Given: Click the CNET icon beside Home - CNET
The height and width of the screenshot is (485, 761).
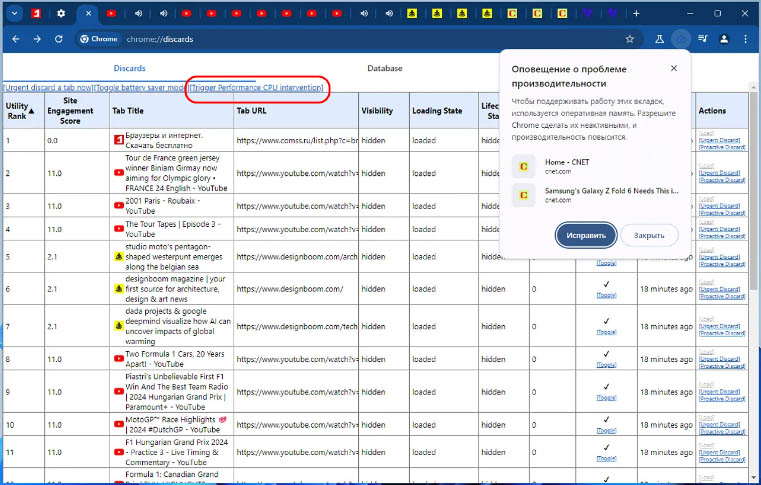Looking at the screenshot, I should click(x=524, y=166).
